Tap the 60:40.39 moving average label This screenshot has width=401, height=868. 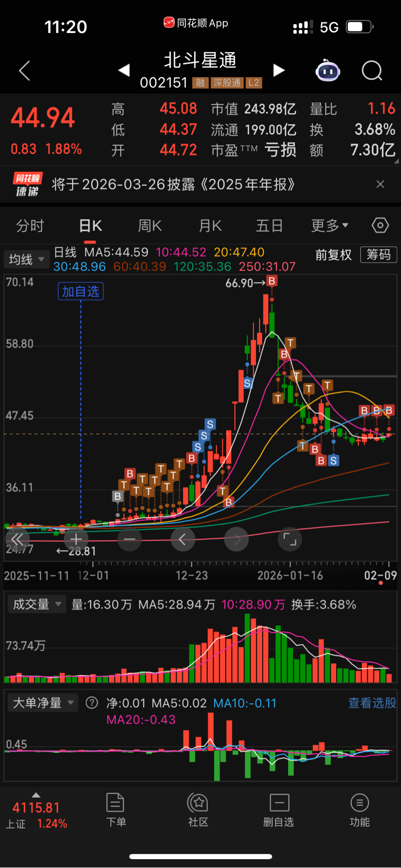[x=140, y=267]
